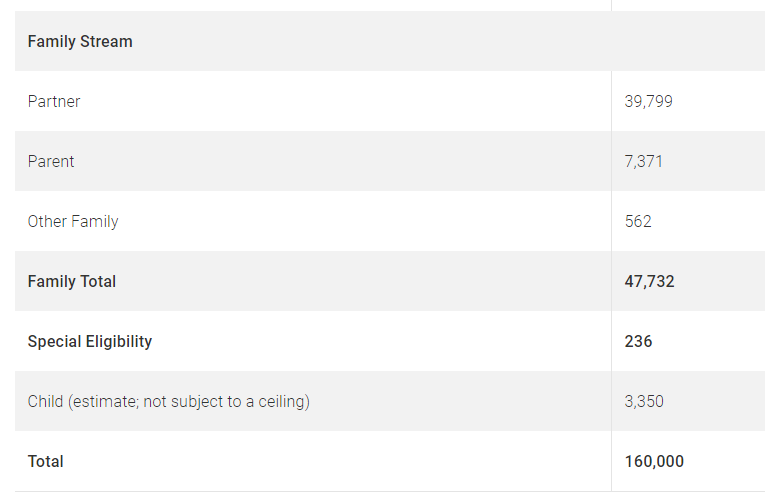Select the Special Eligibility row label
Screen dimensions: 780x497
coord(90,342)
